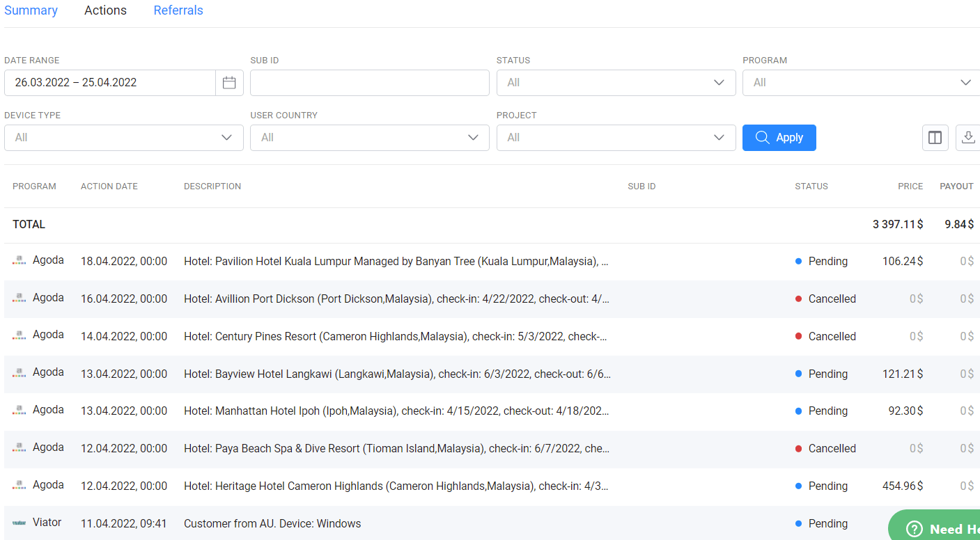Expand the Device Type dropdown
The image size is (980, 540).
pos(124,138)
